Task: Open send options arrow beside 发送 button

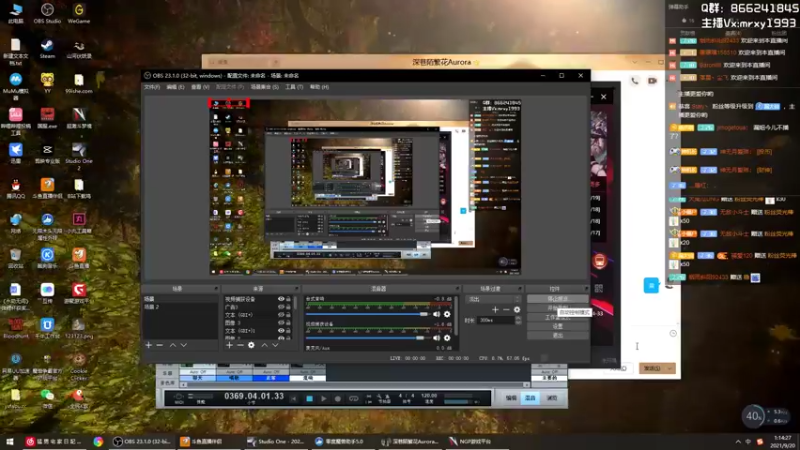Action: [670, 368]
